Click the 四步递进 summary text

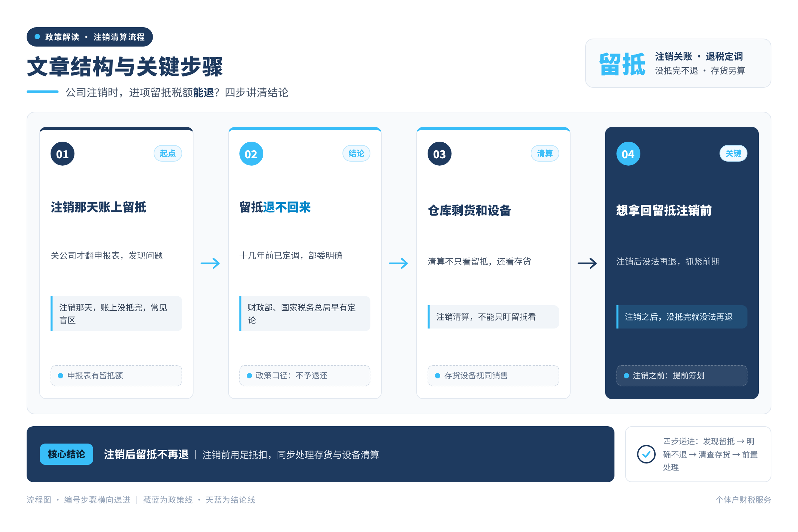711,454
